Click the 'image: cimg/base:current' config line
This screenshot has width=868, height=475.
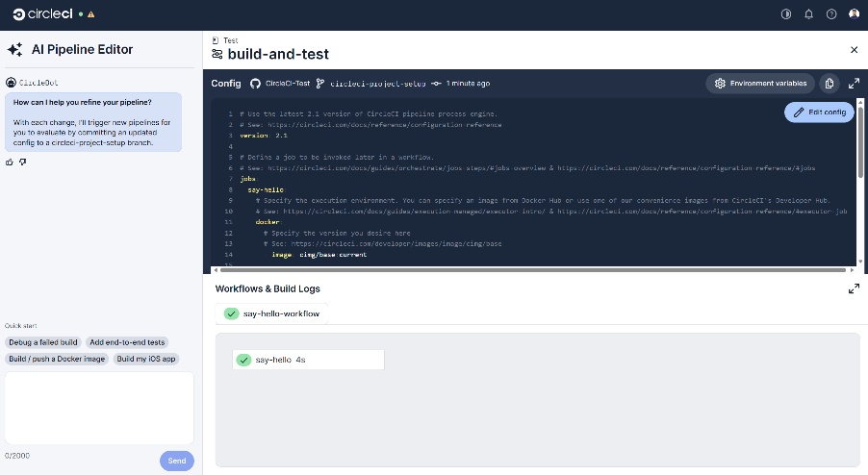coord(319,255)
